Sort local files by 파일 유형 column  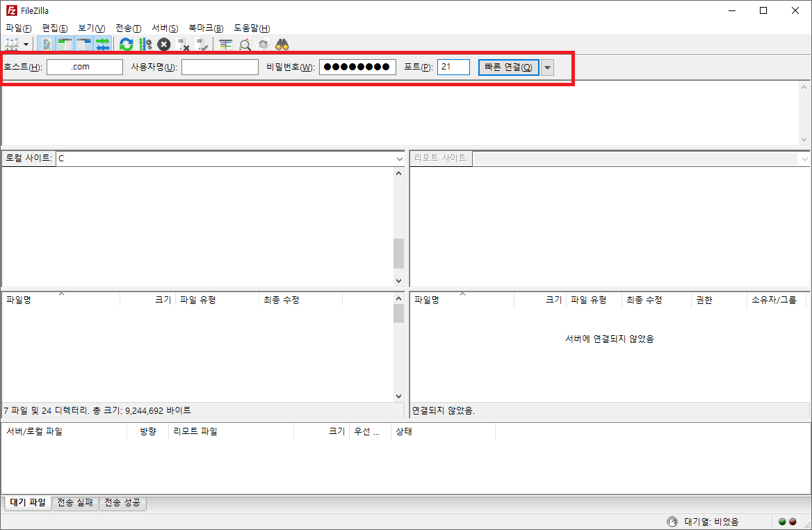coord(217,300)
